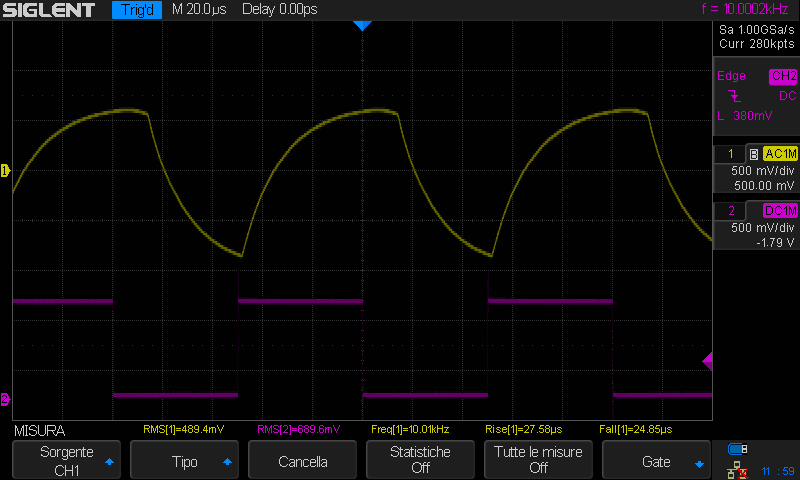Click the blue trigger position marker at top

[362, 26]
